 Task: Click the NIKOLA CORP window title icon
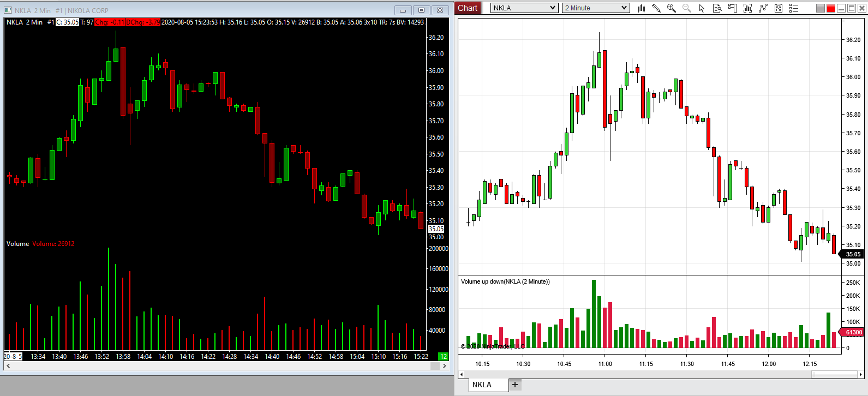[8, 10]
